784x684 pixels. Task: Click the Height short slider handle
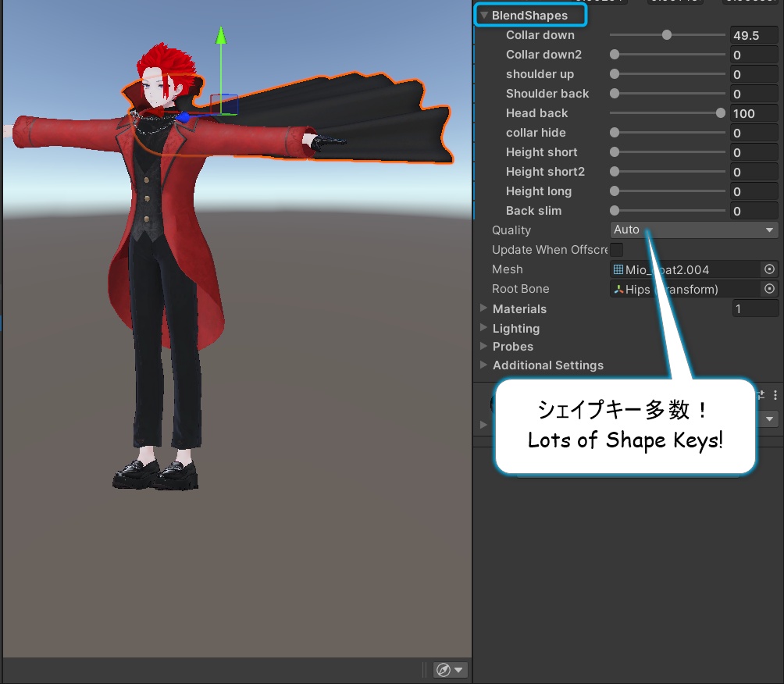[615, 152]
